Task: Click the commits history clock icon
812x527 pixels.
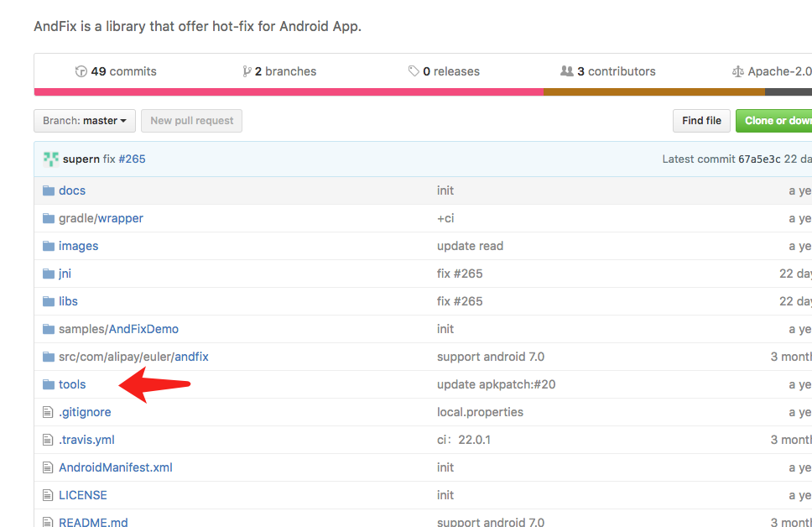Action: [x=81, y=71]
